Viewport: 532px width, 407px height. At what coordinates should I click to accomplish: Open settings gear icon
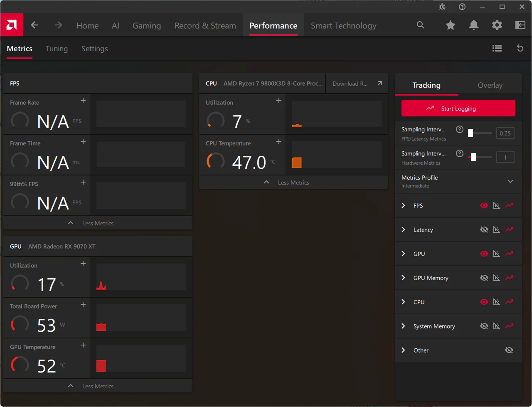click(497, 25)
